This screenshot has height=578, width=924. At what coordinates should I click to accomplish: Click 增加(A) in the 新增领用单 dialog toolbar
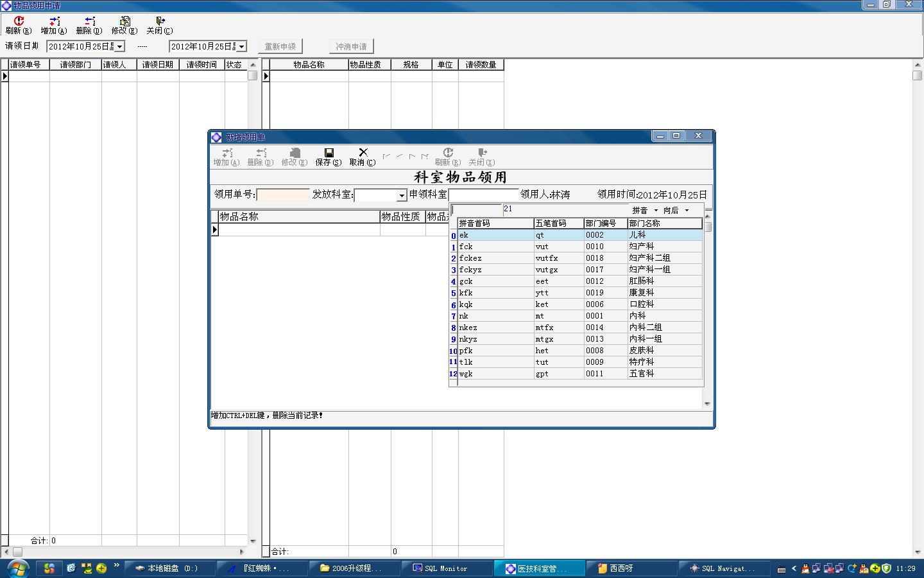tap(227, 157)
